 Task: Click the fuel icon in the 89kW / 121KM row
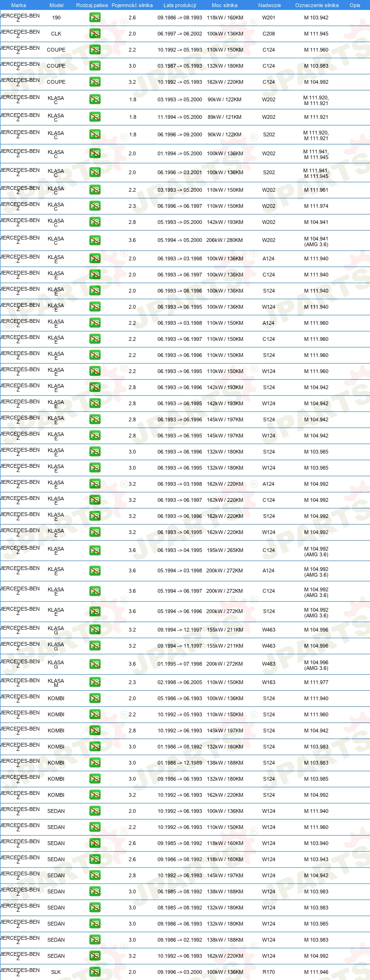click(x=95, y=117)
